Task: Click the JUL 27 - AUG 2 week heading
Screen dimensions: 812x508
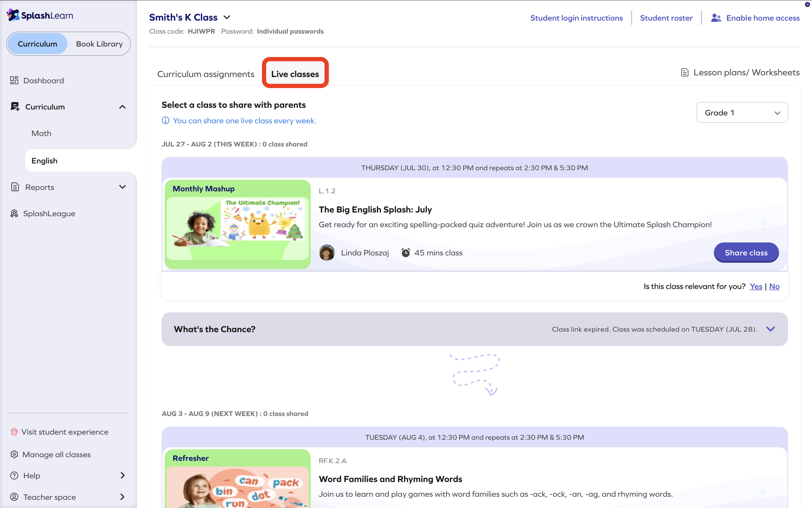Action: tap(234, 144)
